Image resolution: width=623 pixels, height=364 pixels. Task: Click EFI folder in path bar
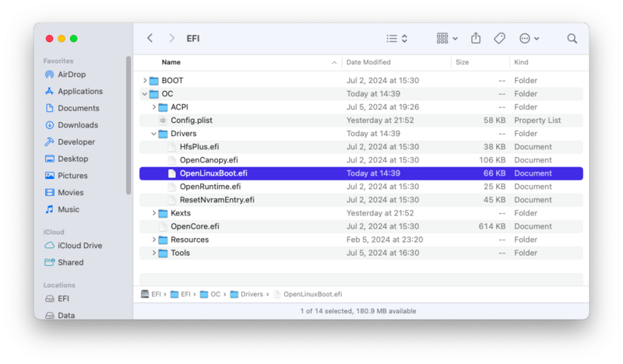click(x=181, y=294)
